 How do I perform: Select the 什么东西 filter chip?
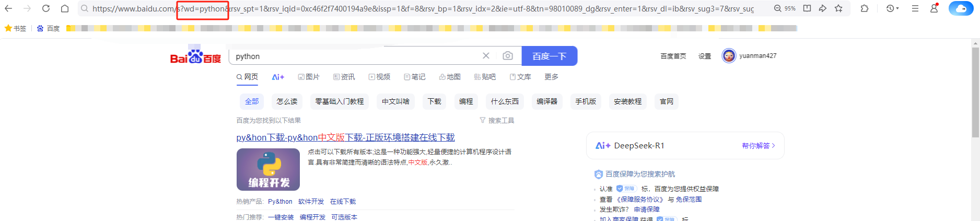click(x=505, y=101)
